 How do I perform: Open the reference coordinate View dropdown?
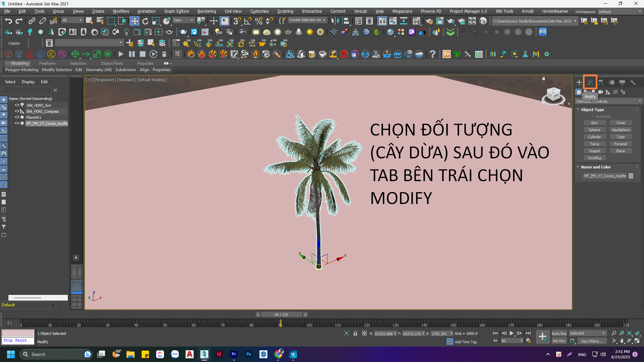point(184,20)
